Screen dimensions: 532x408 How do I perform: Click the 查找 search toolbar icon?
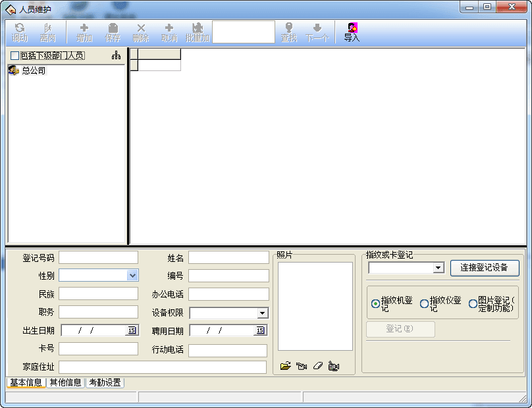click(x=289, y=32)
